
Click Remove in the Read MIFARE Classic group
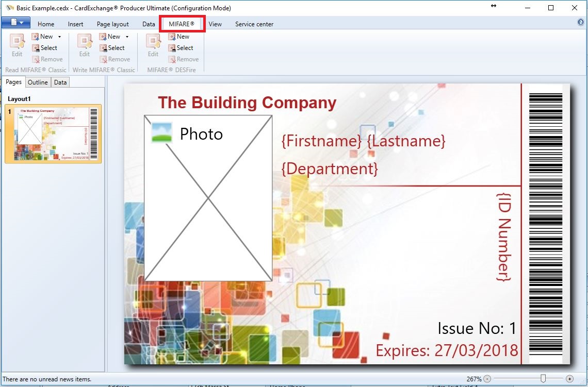47,59
